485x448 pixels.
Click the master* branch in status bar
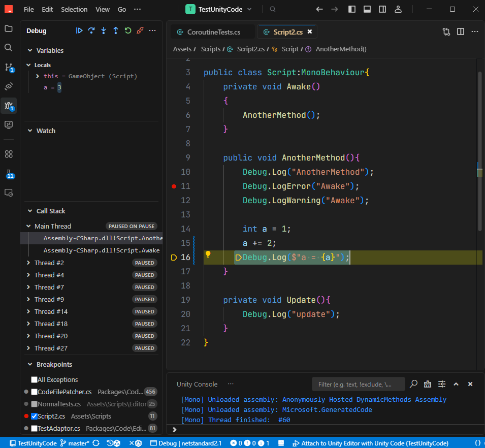(75, 443)
